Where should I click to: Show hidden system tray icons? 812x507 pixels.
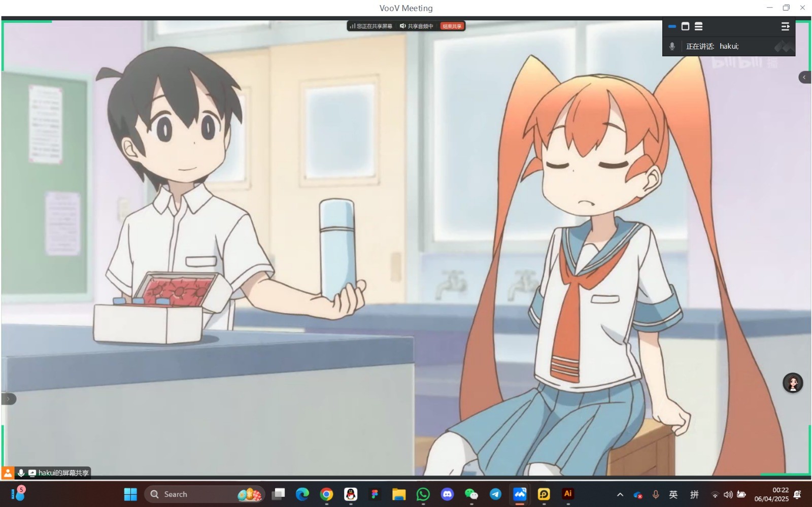(620, 495)
